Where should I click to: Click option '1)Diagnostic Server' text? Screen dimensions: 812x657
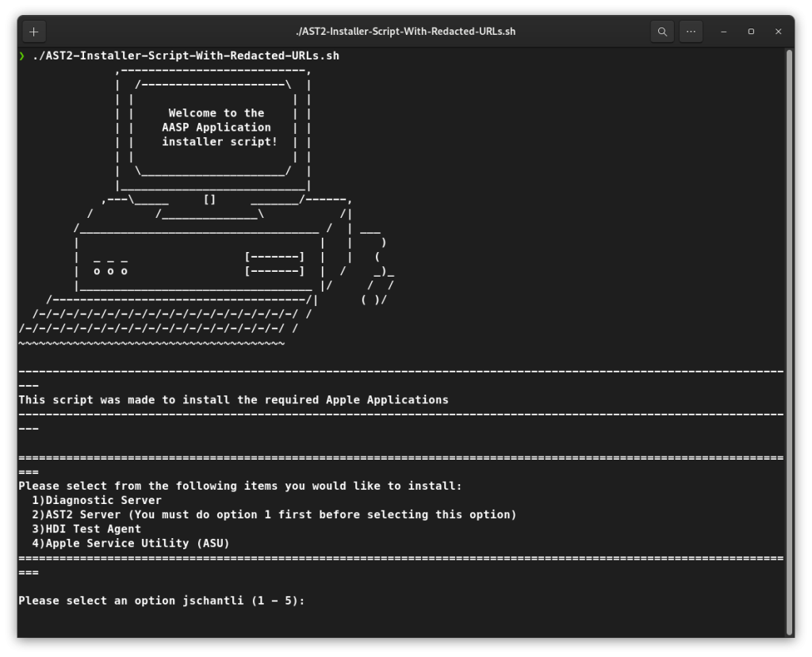click(97, 500)
